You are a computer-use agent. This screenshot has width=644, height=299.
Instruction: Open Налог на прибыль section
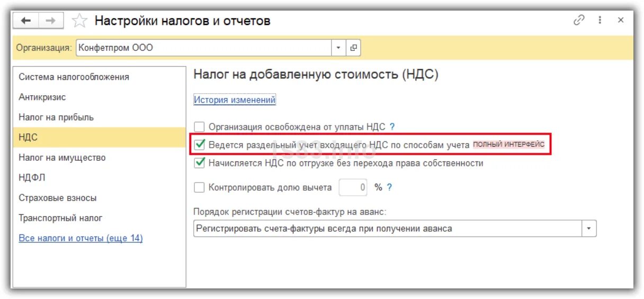[x=99, y=117]
